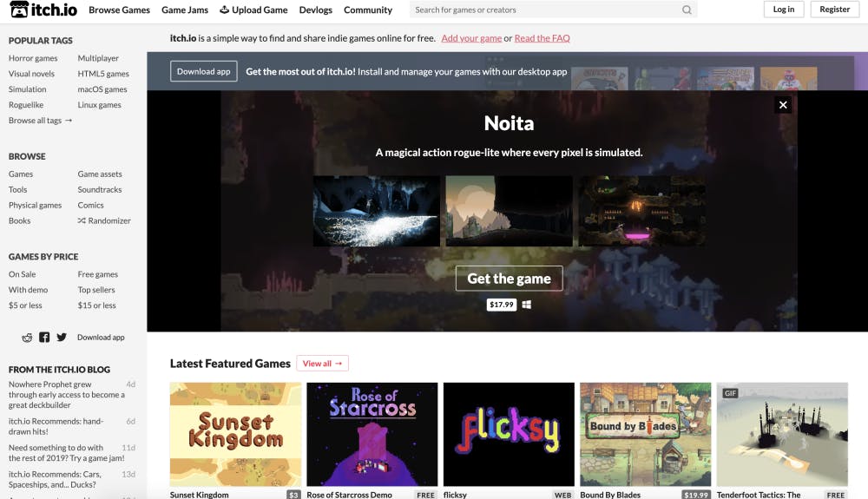Open the Twitter social icon
Image resolution: width=868 pixels, height=499 pixels.
tap(62, 338)
